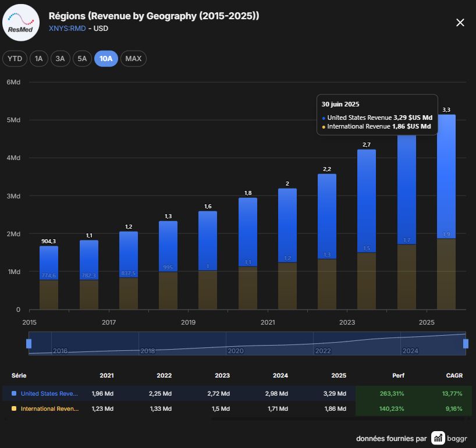Image resolution: width=476 pixels, height=448 pixels.
Task: Close the revenue by geography panel
Action: coord(460,23)
